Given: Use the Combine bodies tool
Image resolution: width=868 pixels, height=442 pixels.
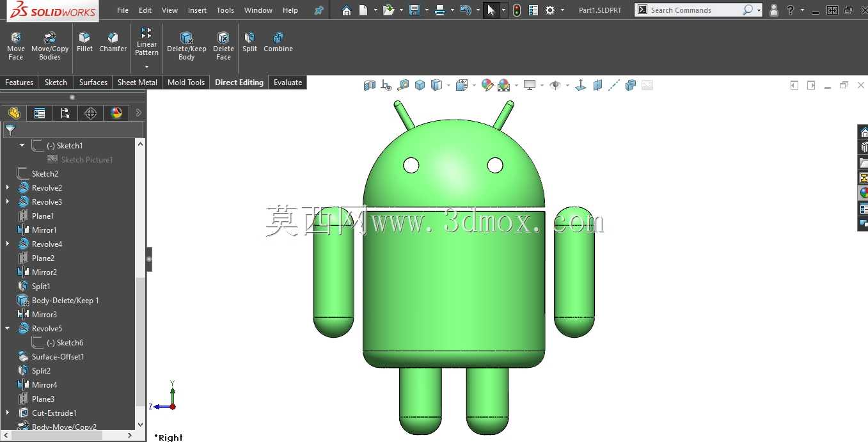Looking at the screenshot, I should 278,42.
